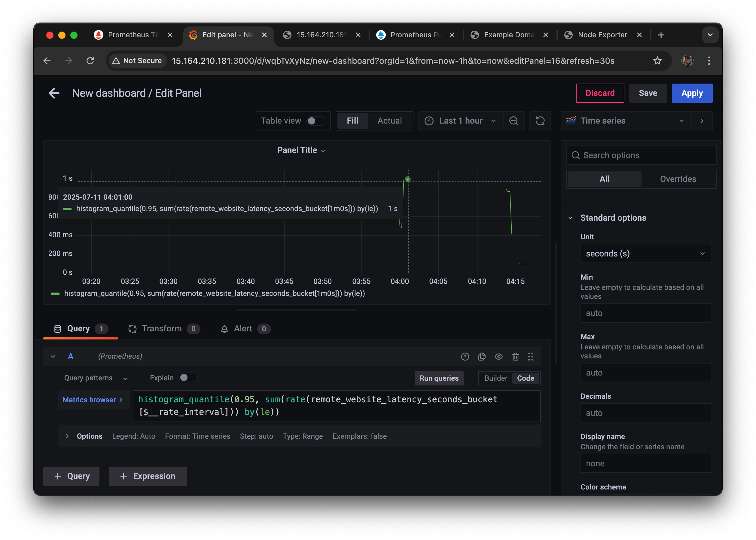
Task: Click the query help question mark icon
Action: tap(465, 357)
